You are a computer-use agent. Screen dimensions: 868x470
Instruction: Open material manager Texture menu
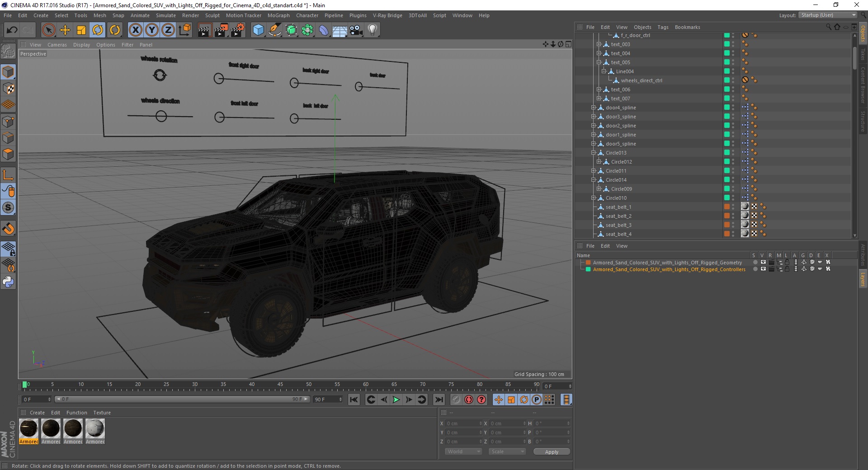click(x=102, y=413)
